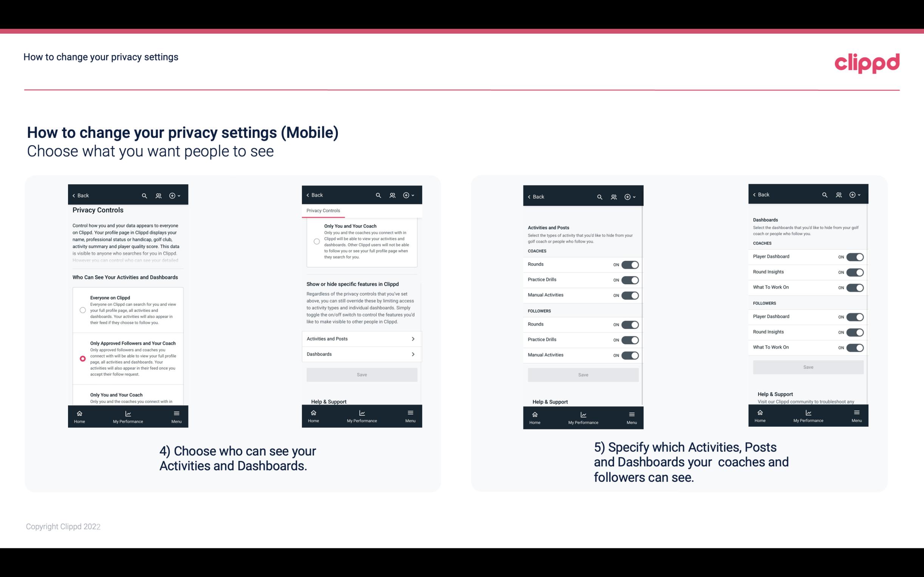Image resolution: width=924 pixels, height=577 pixels.
Task: Click the Menu icon in bottom navigation
Action: [176, 413]
